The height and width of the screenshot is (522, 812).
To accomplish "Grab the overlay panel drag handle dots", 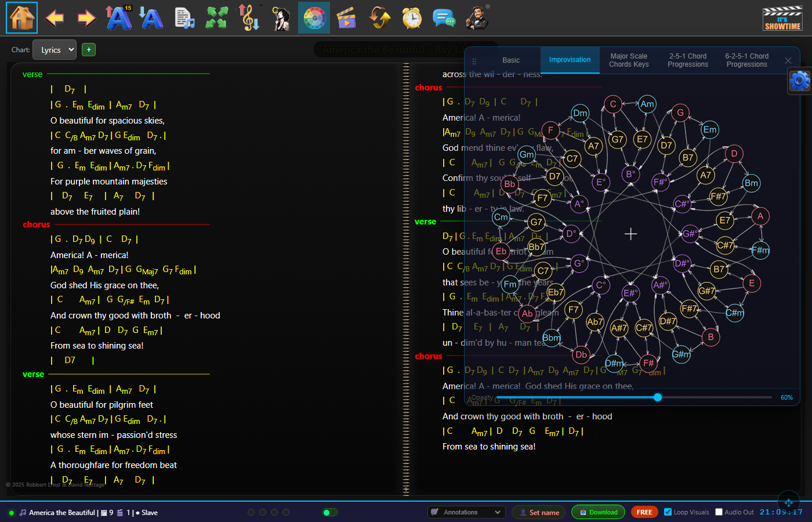I will pos(474,61).
